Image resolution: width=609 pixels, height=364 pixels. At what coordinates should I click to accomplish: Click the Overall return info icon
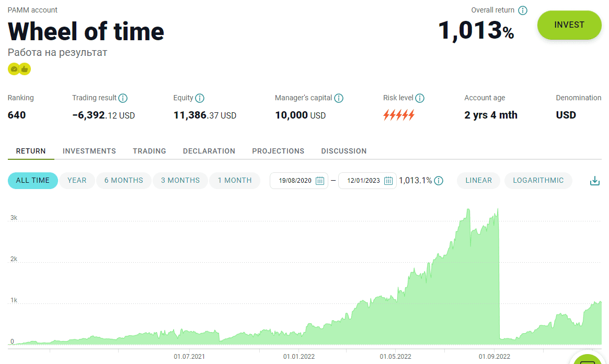pyautogui.click(x=523, y=10)
